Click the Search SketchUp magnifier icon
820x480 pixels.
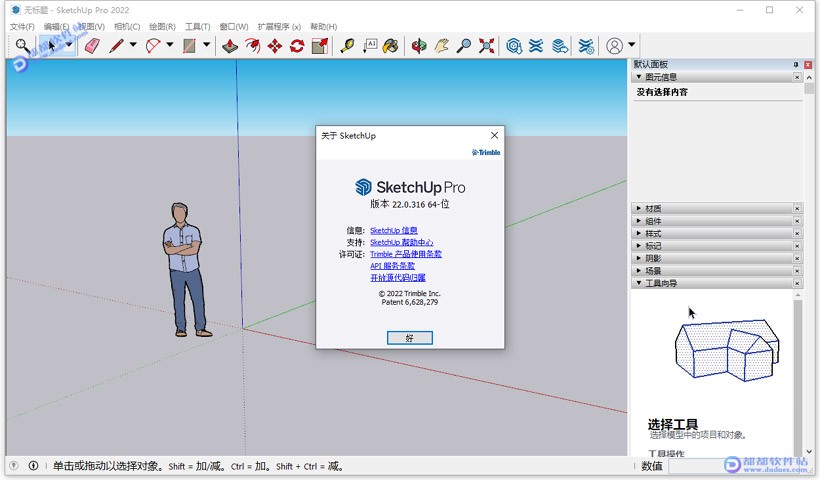(x=22, y=46)
